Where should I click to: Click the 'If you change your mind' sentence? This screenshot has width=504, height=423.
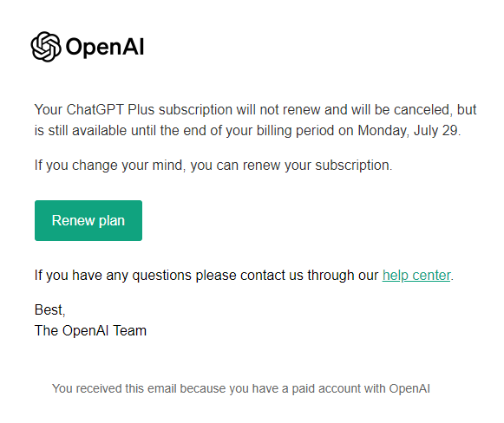coord(108,165)
